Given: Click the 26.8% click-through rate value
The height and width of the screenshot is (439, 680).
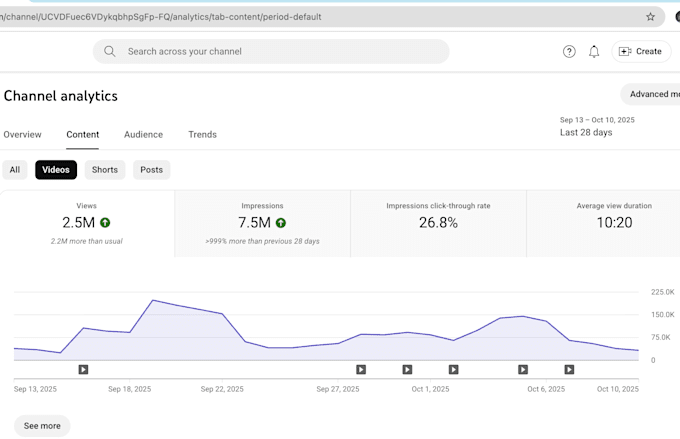Looking at the screenshot, I should (438, 223).
